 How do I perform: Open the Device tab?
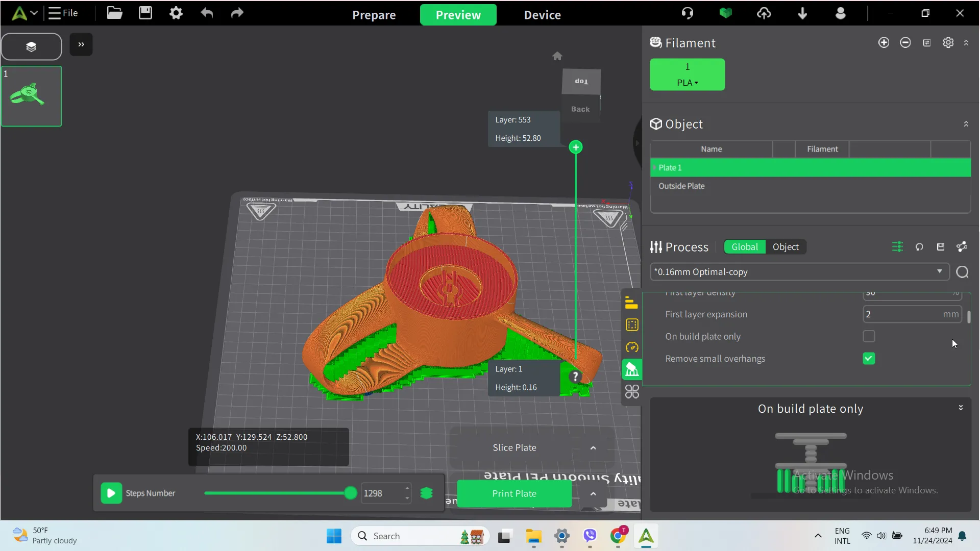(x=542, y=15)
